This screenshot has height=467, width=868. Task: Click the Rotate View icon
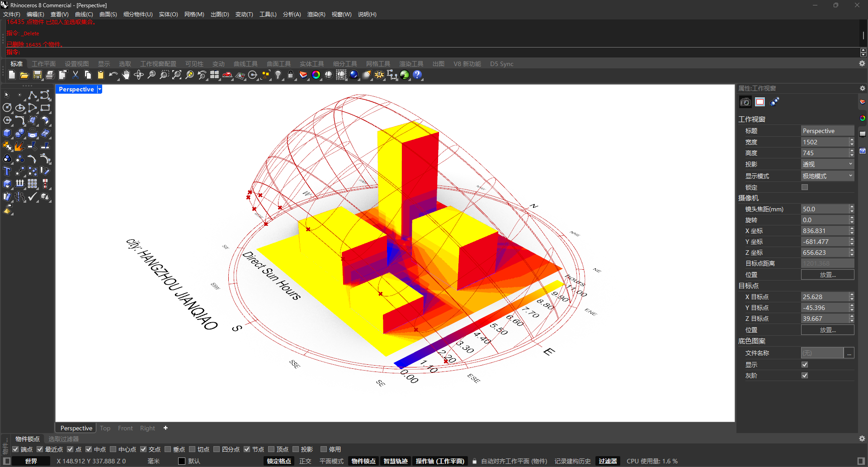(x=138, y=75)
